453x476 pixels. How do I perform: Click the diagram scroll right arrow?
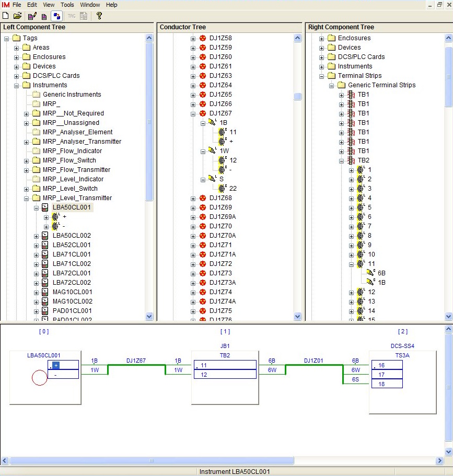(439, 460)
